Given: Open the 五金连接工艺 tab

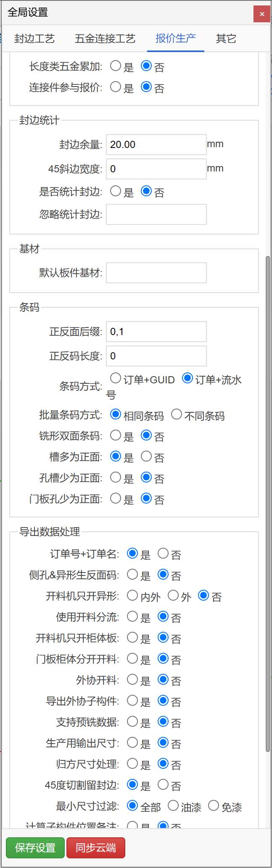Looking at the screenshot, I should [x=105, y=38].
